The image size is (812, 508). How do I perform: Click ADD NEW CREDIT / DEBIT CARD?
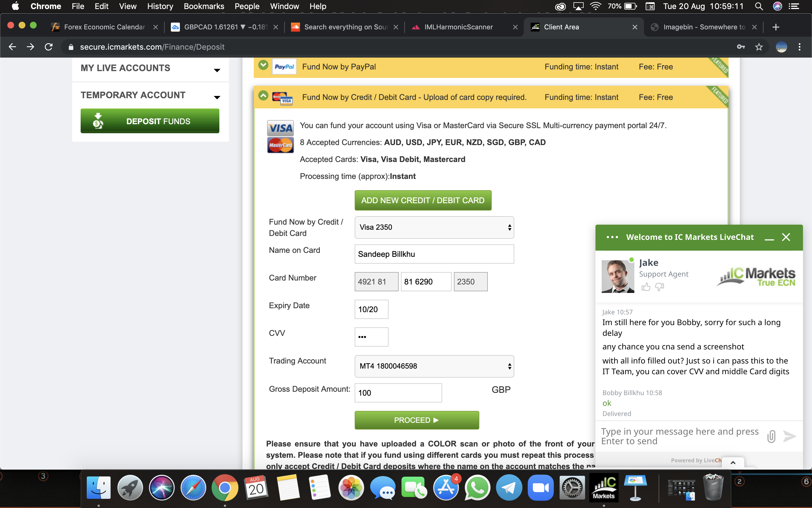point(423,201)
